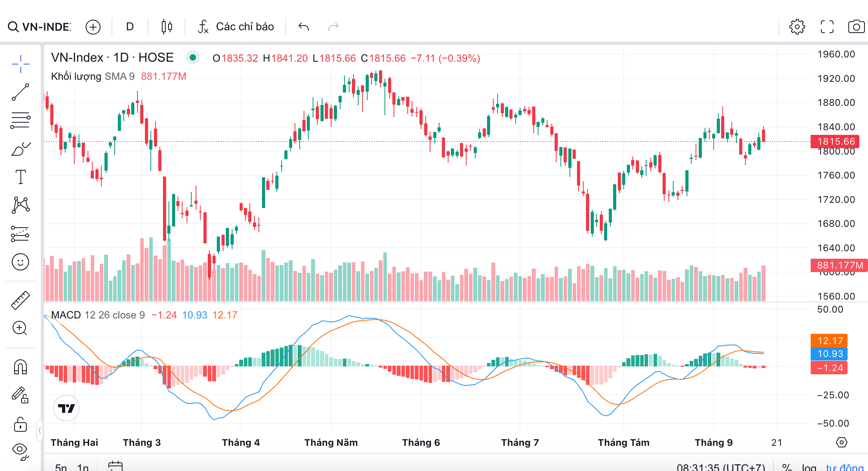Toggle magnet snapping mode

[20, 367]
